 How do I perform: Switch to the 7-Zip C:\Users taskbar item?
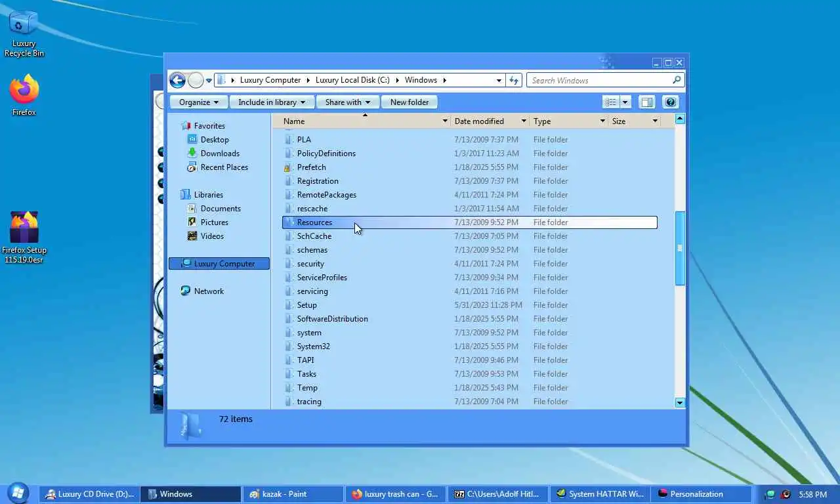(x=497, y=494)
